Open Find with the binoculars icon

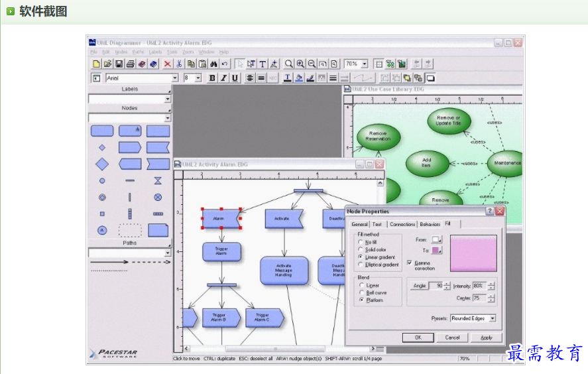[213, 64]
